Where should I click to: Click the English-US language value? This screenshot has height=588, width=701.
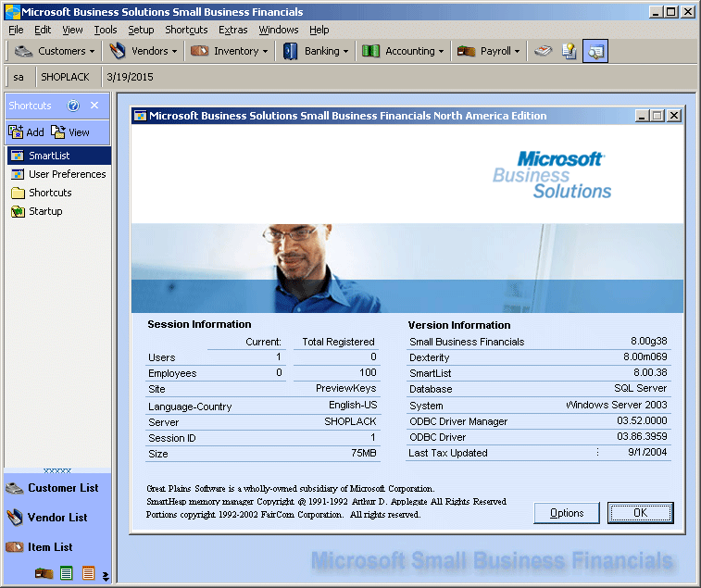353,405
